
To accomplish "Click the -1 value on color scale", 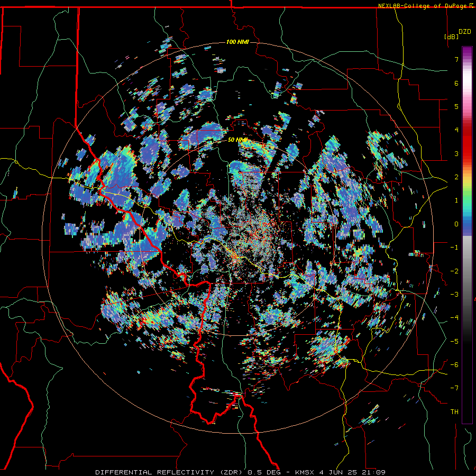I will tap(454, 248).
